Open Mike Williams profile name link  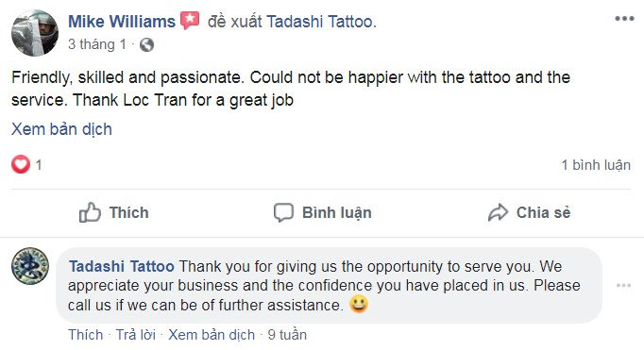tap(122, 22)
